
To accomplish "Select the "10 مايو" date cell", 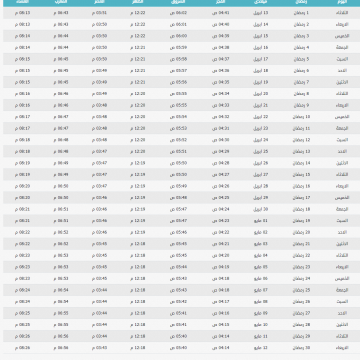I will (x=261, y=325).
